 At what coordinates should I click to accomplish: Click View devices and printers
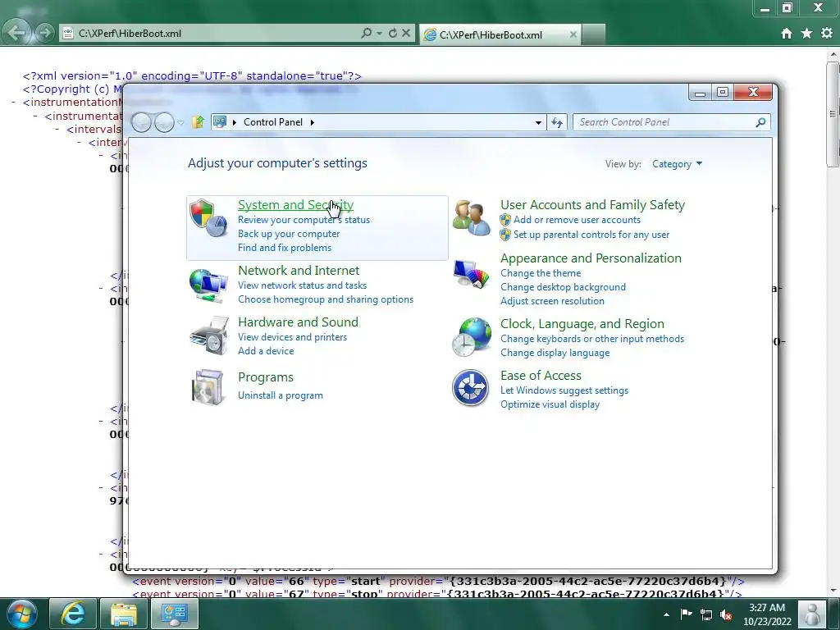click(x=293, y=337)
